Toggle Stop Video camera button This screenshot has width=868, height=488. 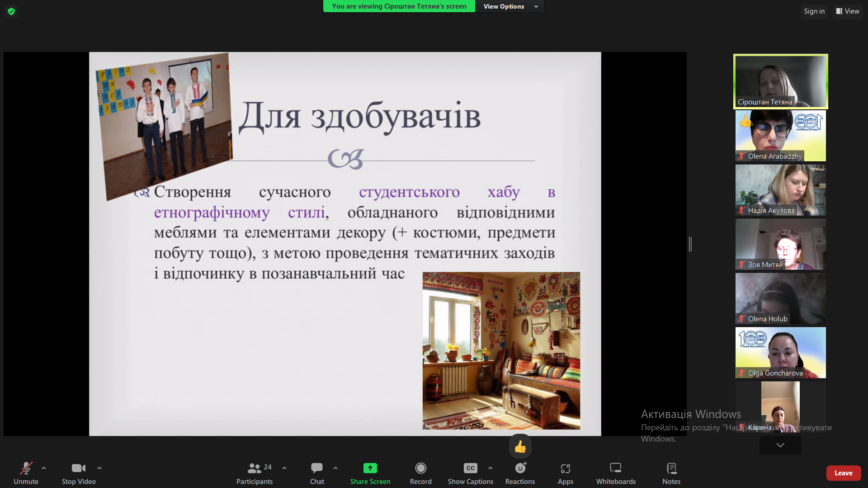point(78,469)
